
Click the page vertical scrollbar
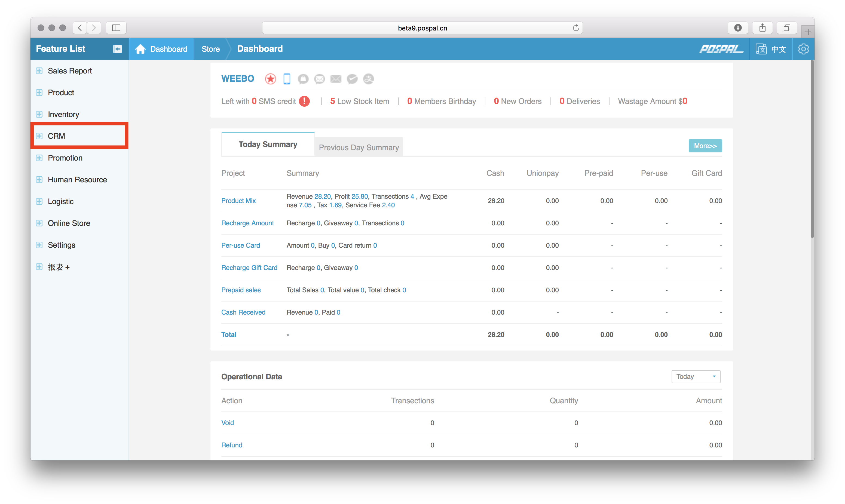coord(812,149)
